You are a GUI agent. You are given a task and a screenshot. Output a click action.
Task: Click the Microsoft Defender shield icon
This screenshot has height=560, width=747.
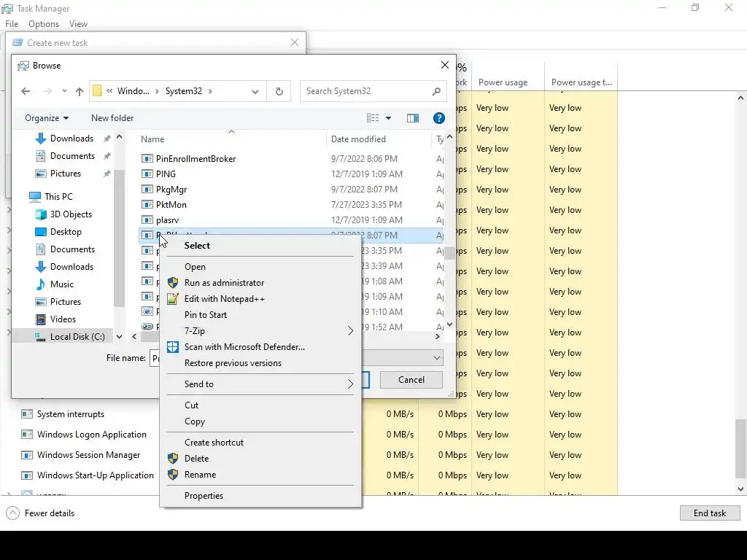[x=173, y=346]
